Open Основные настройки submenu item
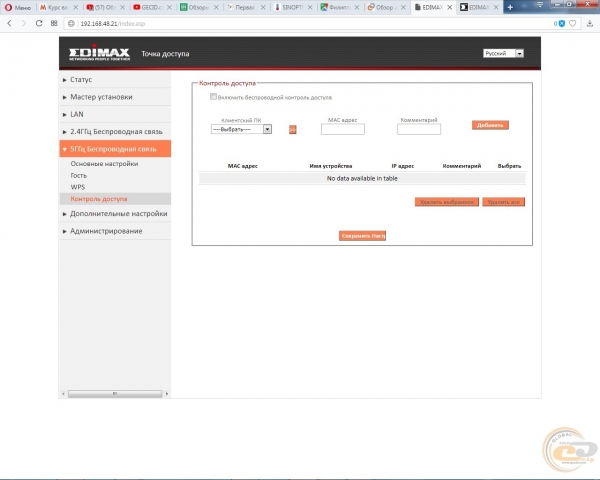600x480 pixels. (x=104, y=163)
